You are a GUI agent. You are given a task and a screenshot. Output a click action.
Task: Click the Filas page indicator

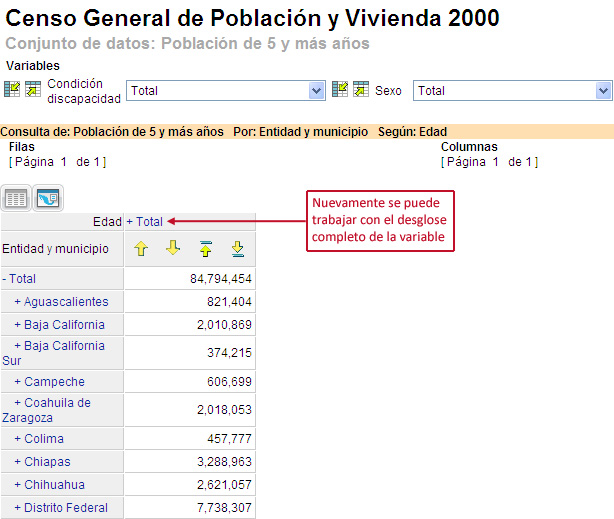(57, 161)
